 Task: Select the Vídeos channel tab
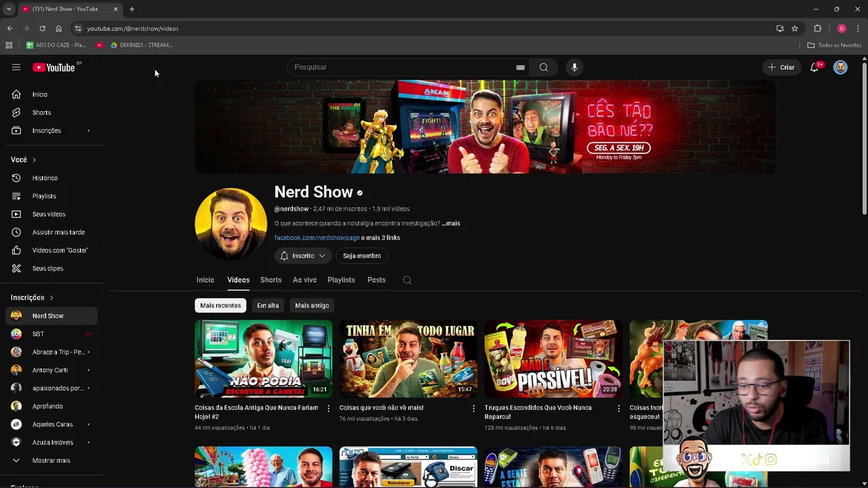tap(238, 280)
